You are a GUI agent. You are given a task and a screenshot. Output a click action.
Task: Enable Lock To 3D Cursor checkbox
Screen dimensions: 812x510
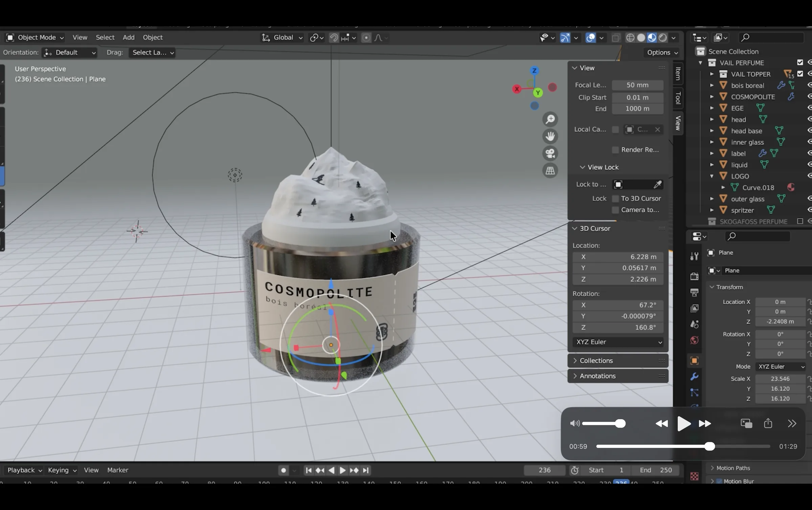[615, 198]
